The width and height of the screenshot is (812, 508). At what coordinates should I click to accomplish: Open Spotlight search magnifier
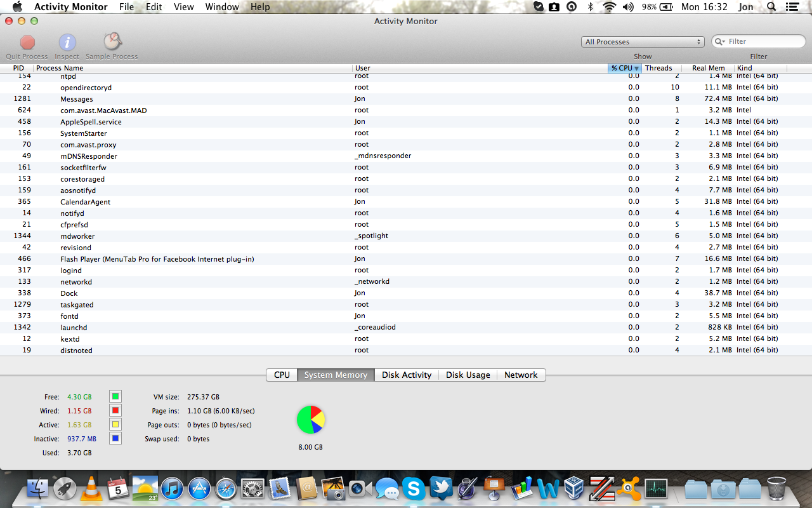point(771,7)
